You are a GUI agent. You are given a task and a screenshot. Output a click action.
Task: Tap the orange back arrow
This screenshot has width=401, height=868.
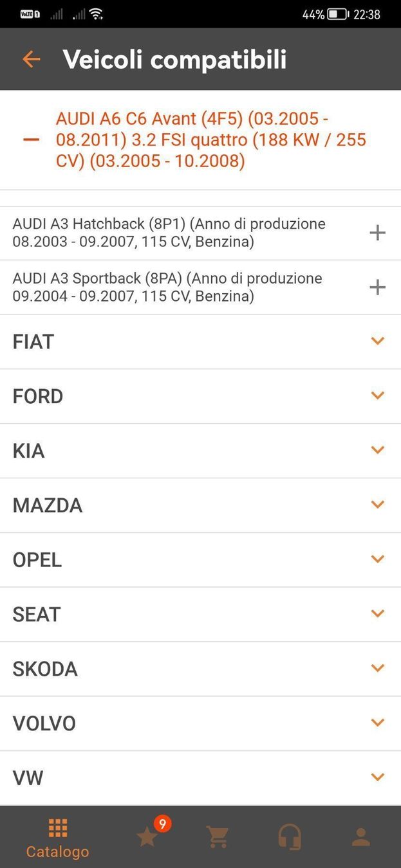[31, 59]
